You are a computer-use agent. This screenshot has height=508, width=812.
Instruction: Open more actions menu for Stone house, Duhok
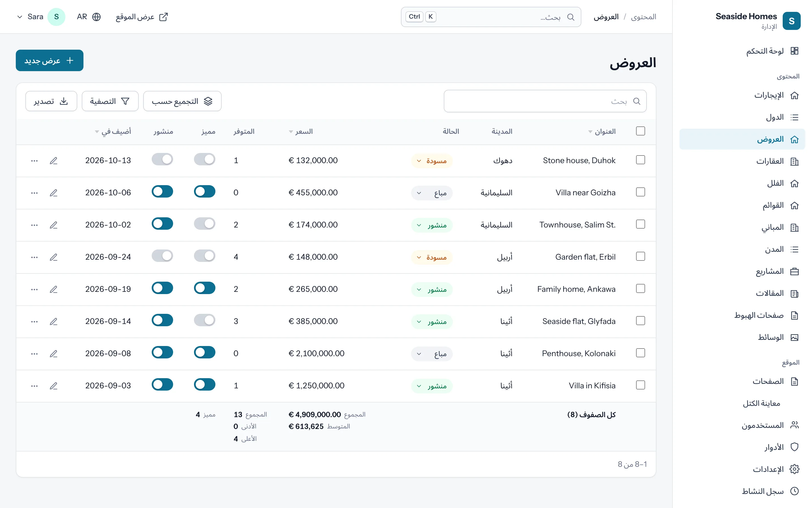(34, 161)
